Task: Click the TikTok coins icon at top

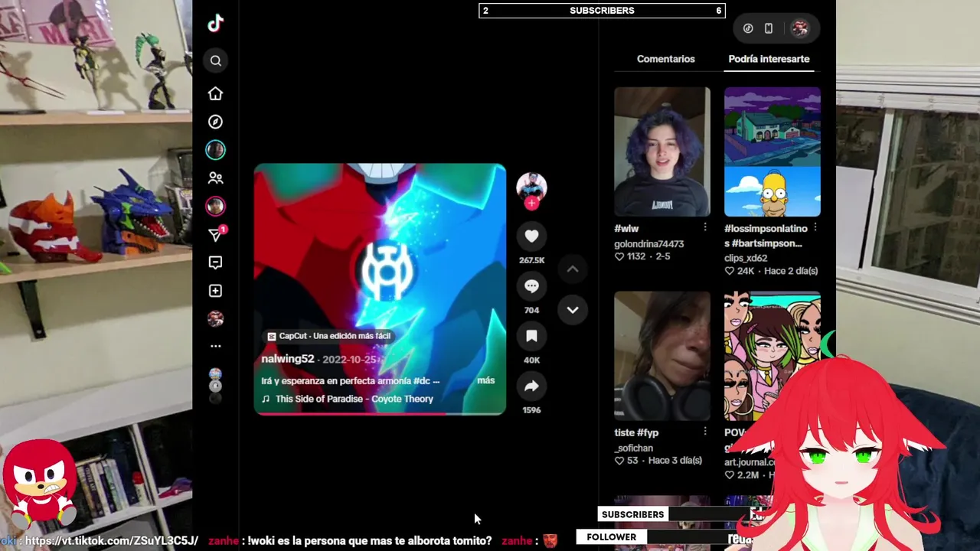Action: (748, 28)
